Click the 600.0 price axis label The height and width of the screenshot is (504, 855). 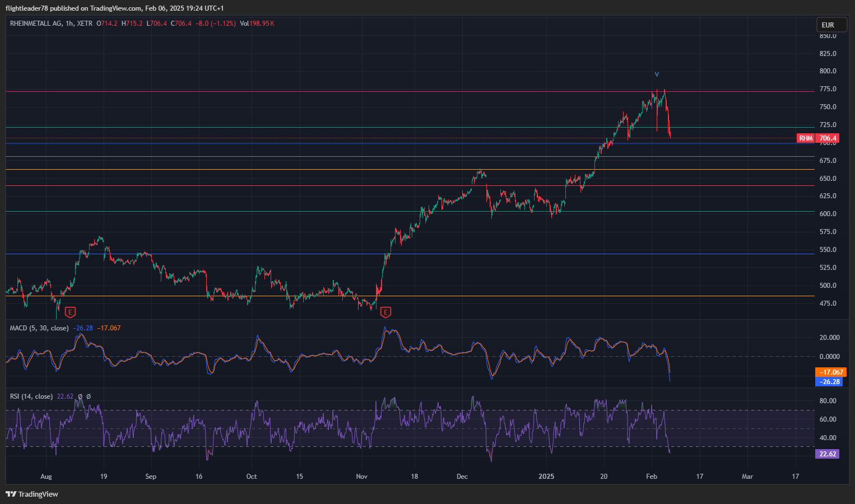click(x=828, y=214)
